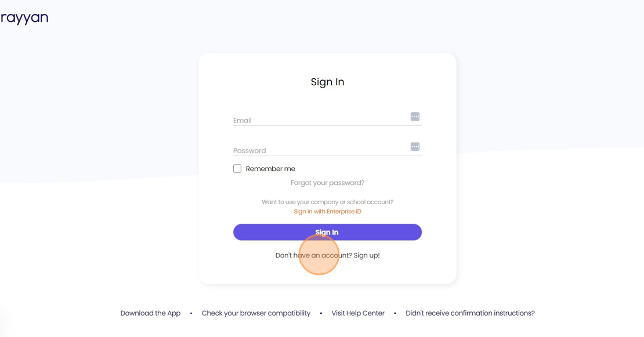Visit the Help Center
644x337 pixels.
tap(358, 313)
